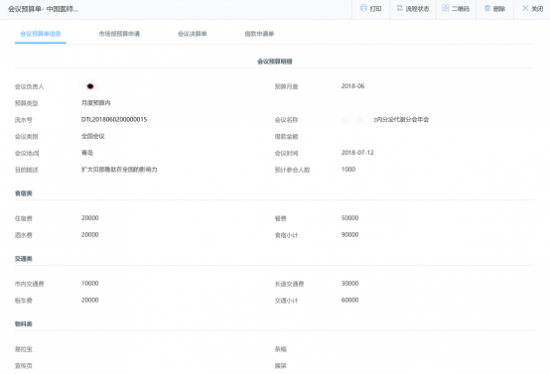Click 预算类型 value 月度预算内

pyautogui.click(x=96, y=103)
